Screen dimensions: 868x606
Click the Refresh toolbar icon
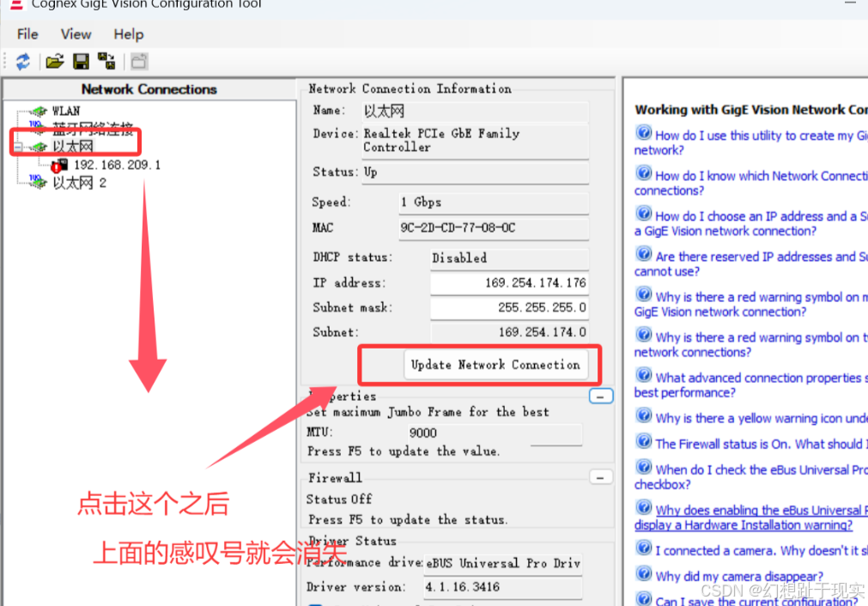[x=22, y=62]
